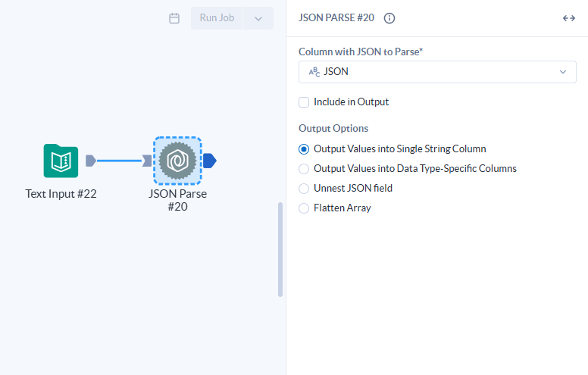Image resolution: width=588 pixels, height=375 pixels.
Task: Expand the Run Job options chevron
Action: click(258, 18)
